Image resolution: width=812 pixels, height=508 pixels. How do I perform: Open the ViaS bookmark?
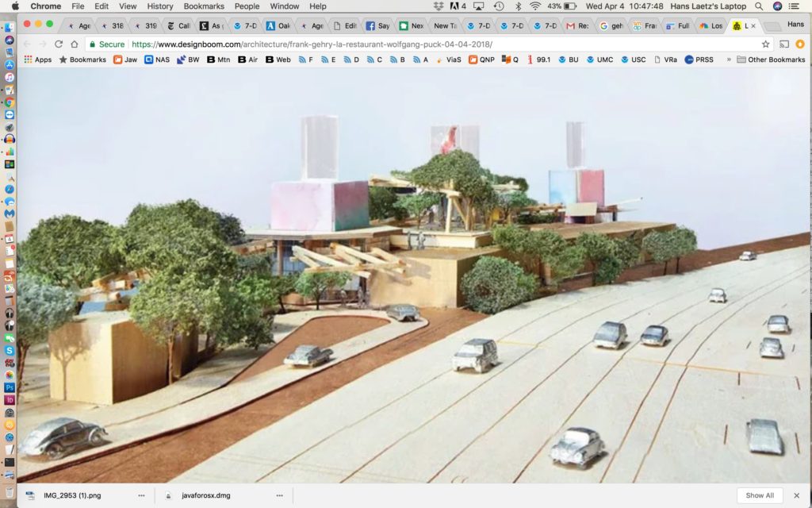[448, 60]
